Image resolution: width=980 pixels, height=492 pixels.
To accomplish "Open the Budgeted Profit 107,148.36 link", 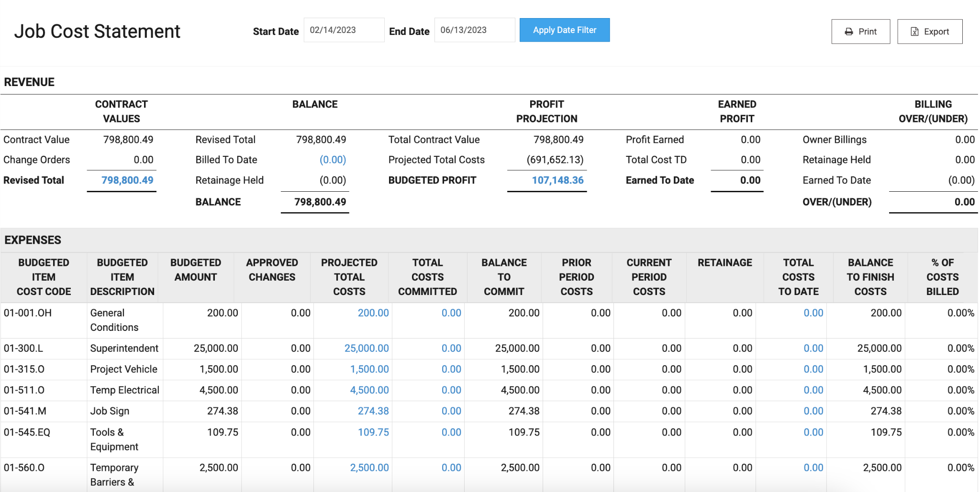I will pos(557,180).
